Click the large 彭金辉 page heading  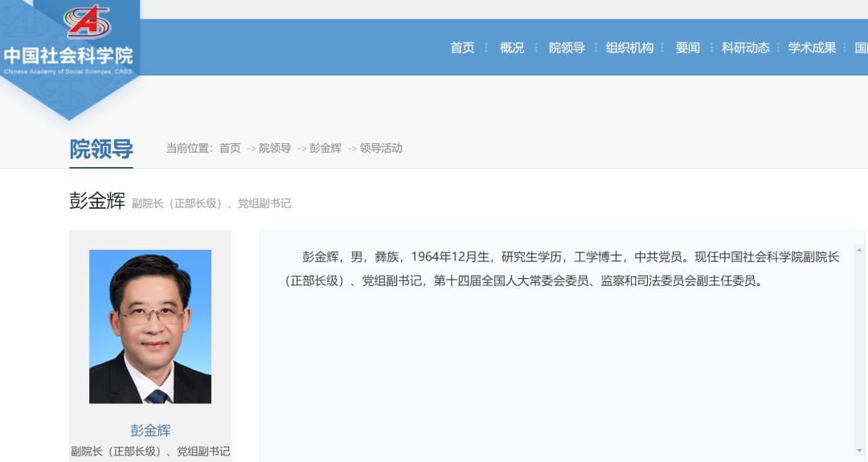97,201
